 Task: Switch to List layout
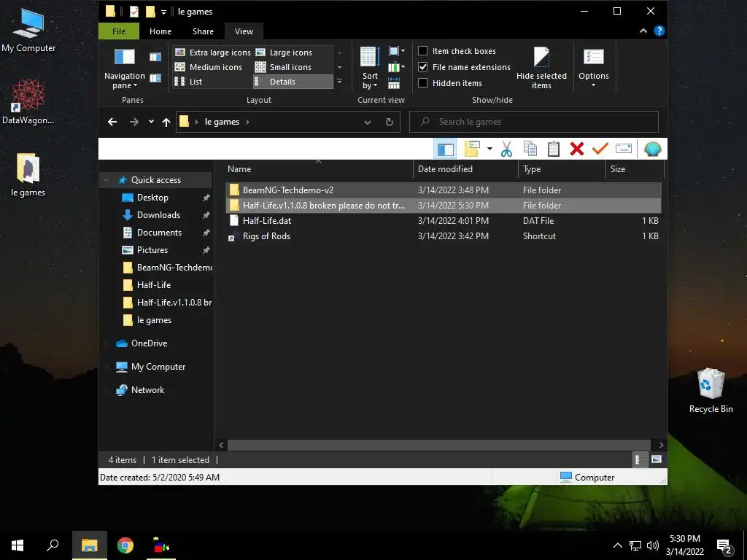click(x=189, y=82)
